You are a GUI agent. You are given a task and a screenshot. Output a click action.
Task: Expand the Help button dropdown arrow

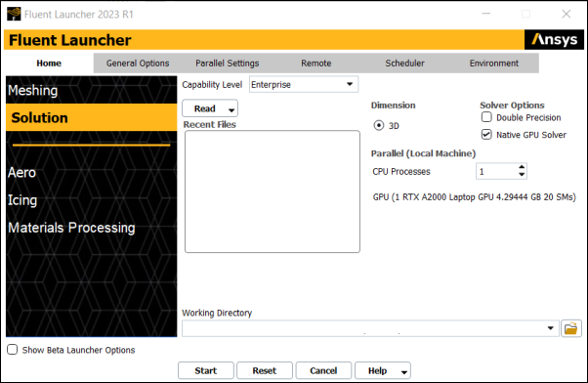coord(403,371)
